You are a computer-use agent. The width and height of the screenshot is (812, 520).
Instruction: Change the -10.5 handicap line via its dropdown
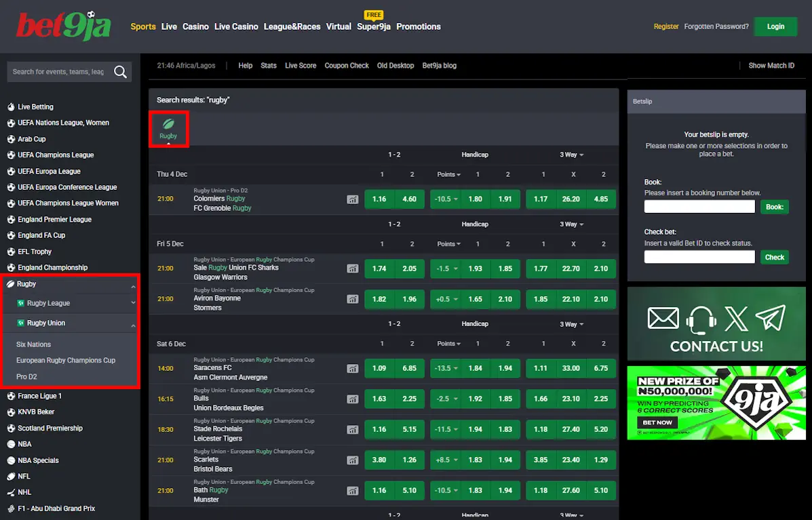446,199
